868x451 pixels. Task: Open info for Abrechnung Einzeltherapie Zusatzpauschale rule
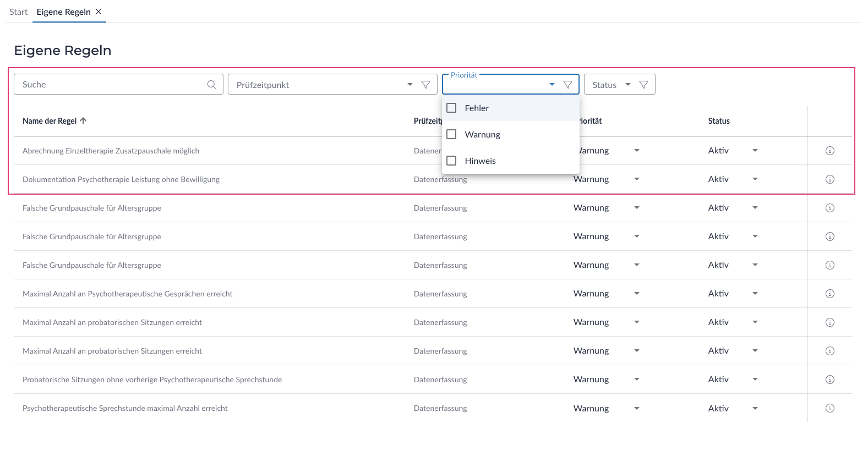(x=829, y=151)
